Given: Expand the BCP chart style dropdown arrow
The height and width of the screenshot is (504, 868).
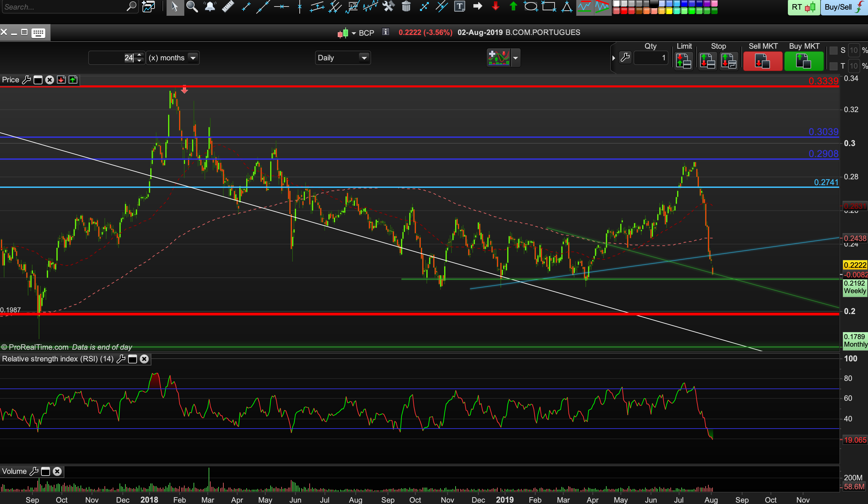Looking at the screenshot, I should click(354, 33).
